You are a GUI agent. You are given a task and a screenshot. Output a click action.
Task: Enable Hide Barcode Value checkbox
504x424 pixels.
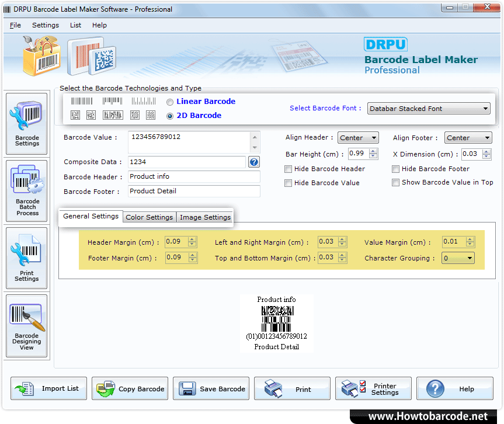click(x=289, y=183)
